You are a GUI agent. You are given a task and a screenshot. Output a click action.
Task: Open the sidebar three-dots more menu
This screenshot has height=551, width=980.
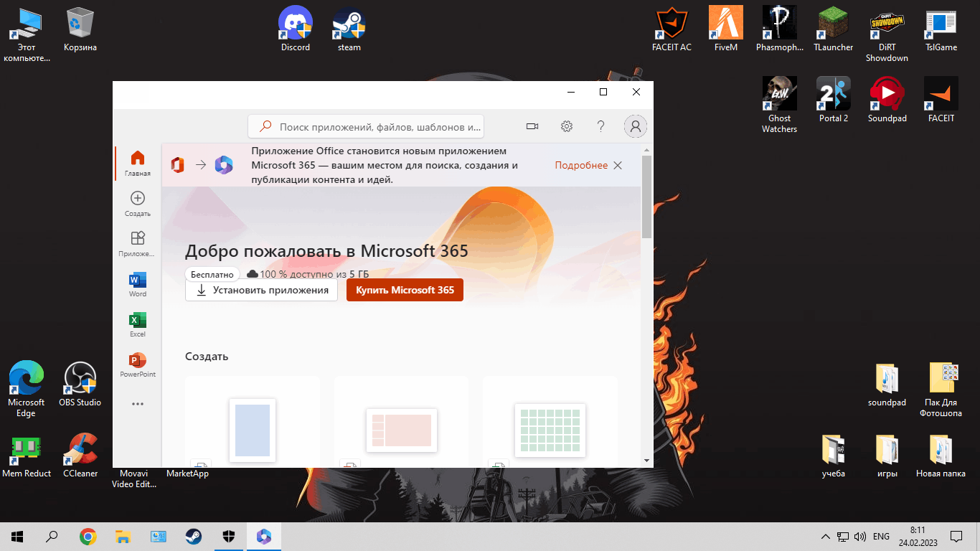click(137, 404)
